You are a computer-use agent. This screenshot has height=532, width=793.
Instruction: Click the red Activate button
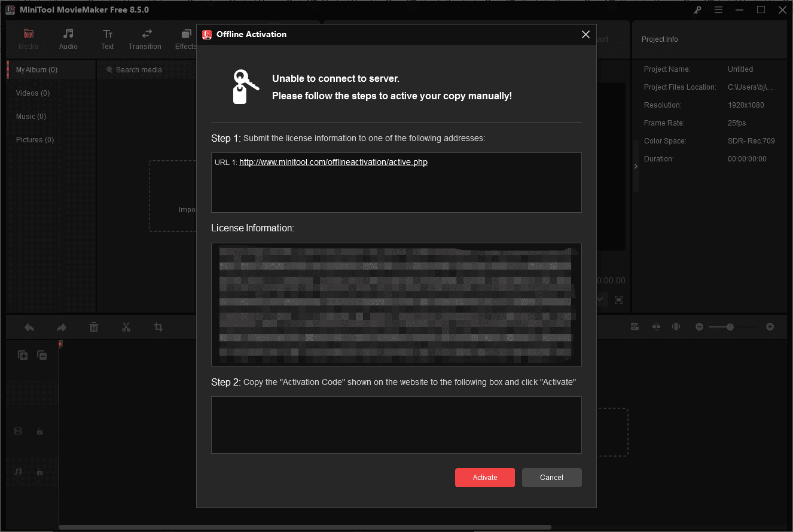pos(484,477)
